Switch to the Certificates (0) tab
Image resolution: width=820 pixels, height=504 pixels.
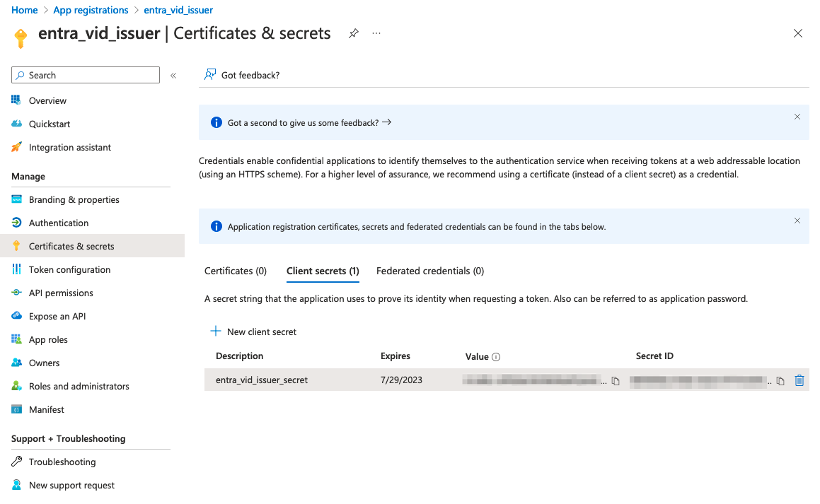[235, 271]
